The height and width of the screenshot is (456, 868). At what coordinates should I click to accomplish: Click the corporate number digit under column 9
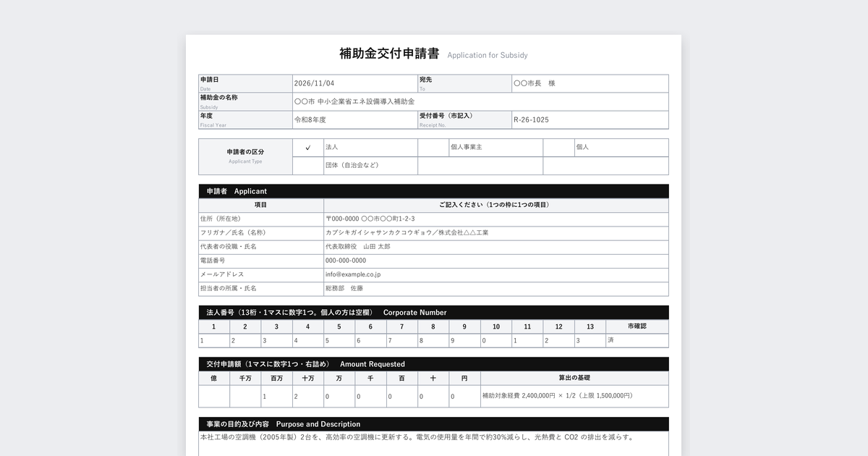coord(464,340)
